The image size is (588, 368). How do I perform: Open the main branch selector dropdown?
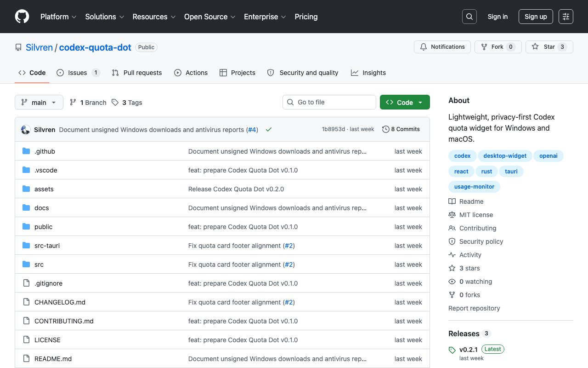click(x=39, y=102)
